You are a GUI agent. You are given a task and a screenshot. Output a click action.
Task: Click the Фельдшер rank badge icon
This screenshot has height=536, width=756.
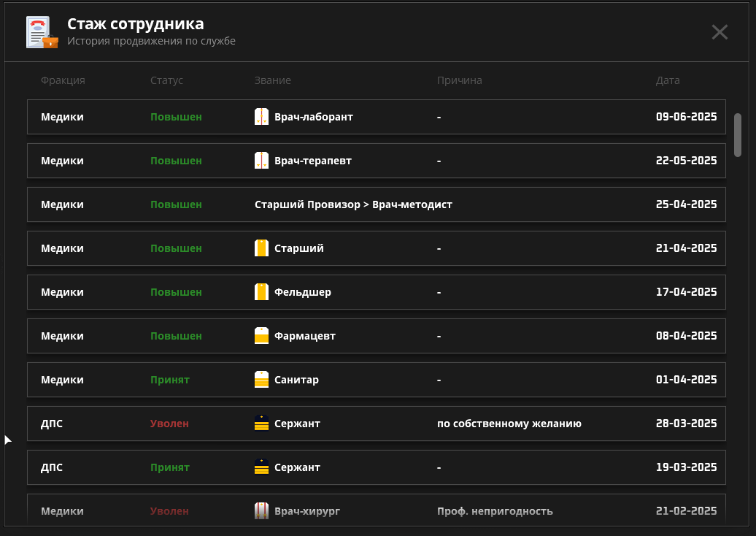261,292
